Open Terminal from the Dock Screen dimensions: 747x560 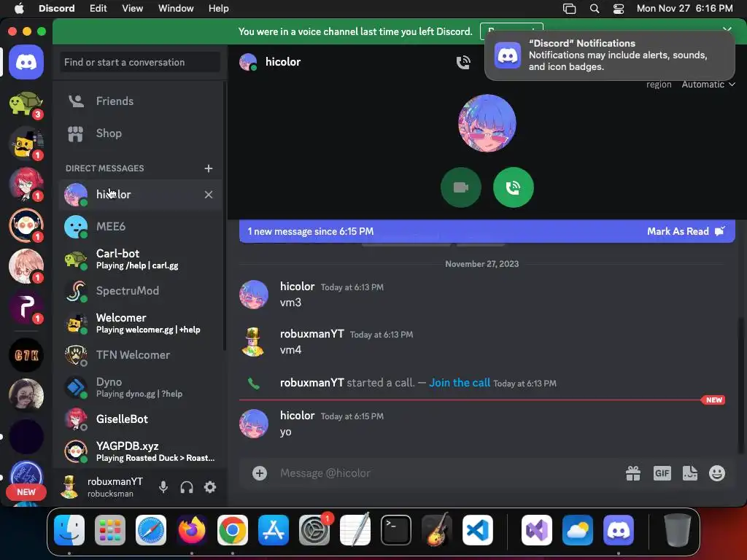click(396, 530)
